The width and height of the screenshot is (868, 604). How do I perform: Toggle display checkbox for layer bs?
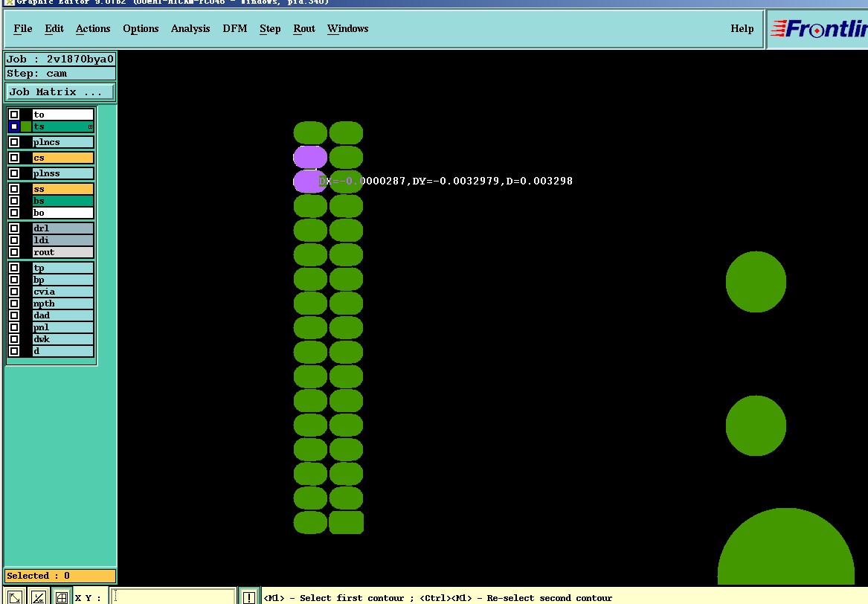14,201
